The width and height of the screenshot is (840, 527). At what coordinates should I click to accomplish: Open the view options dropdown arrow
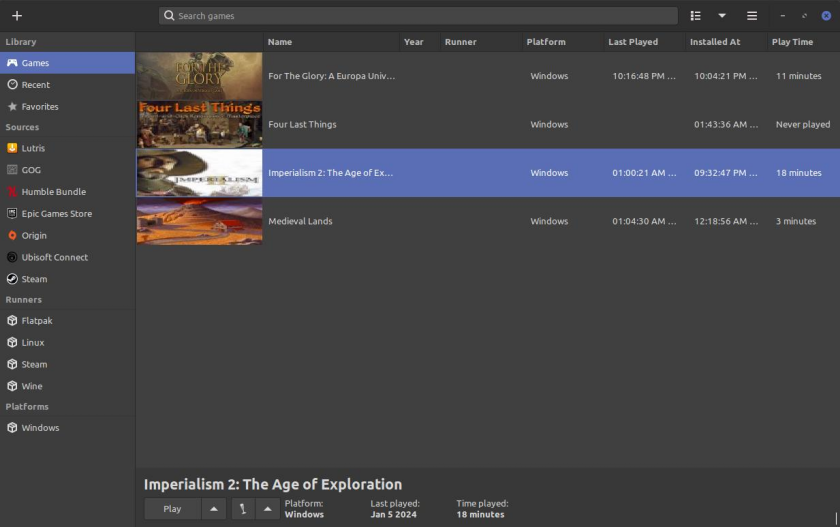(x=722, y=16)
